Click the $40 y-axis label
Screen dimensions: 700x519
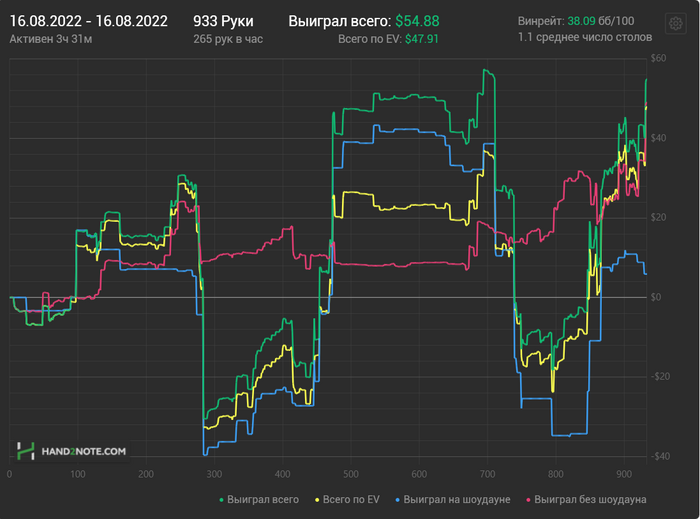tap(658, 138)
